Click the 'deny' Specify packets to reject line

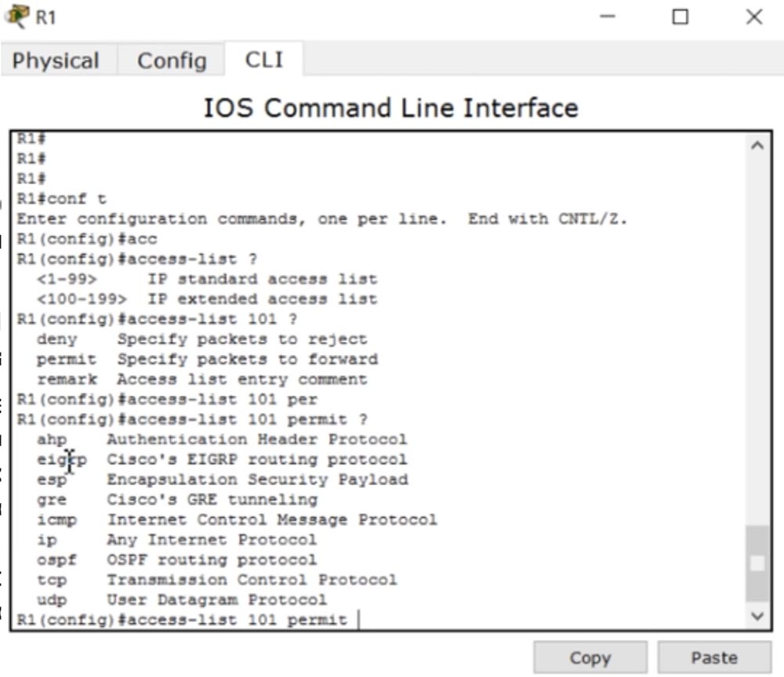pyautogui.click(x=202, y=339)
